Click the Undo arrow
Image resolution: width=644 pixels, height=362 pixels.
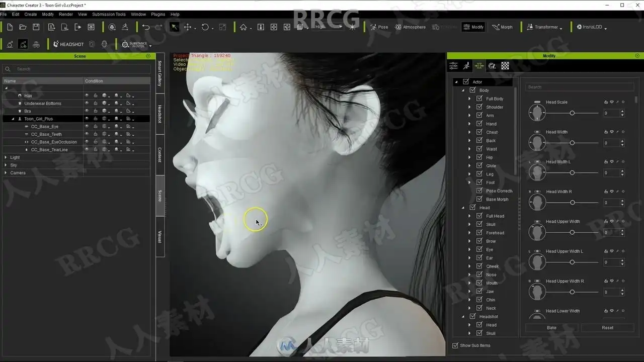(145, 27)
